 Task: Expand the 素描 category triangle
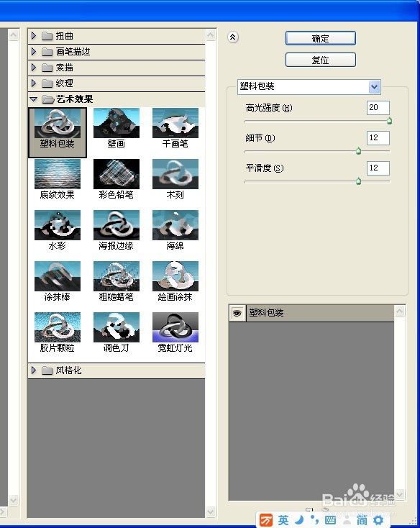click(34, 68)
